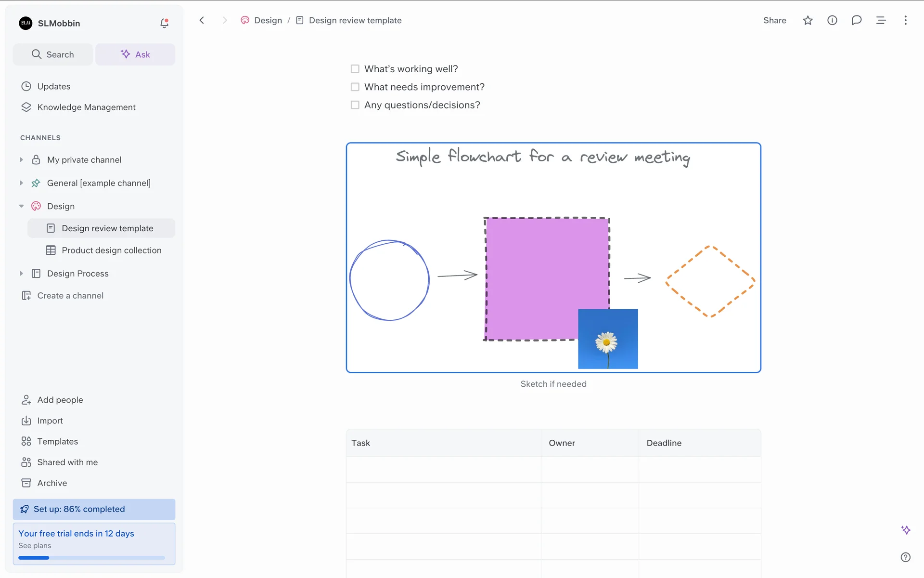The image size is (924, 578).
Task: Open the notifications bell
Action: coord(164,23)
